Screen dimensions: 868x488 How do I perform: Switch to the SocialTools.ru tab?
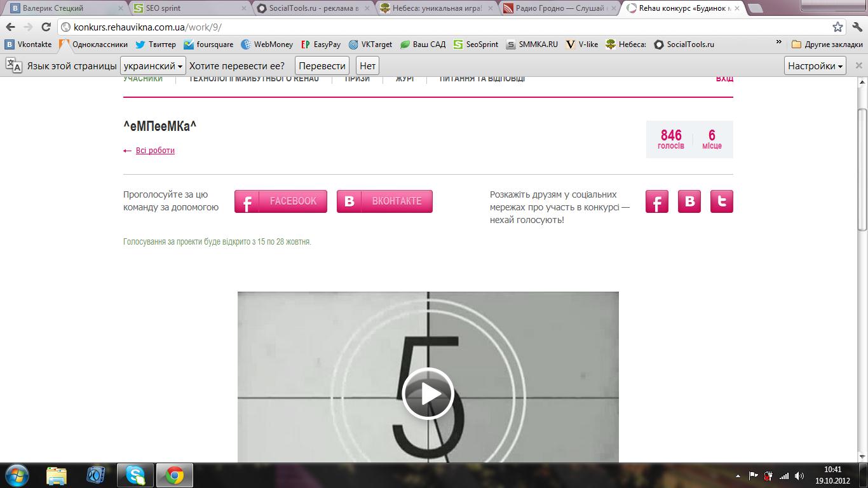click(x=312, y=8)
